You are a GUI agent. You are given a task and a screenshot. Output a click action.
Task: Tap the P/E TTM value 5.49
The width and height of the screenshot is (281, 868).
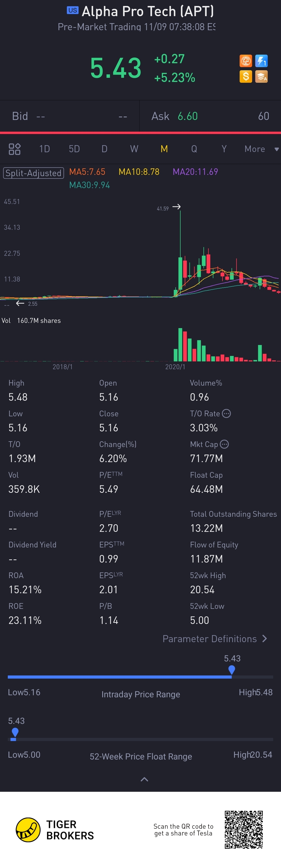pyautogui.click(x=108, y=489)
